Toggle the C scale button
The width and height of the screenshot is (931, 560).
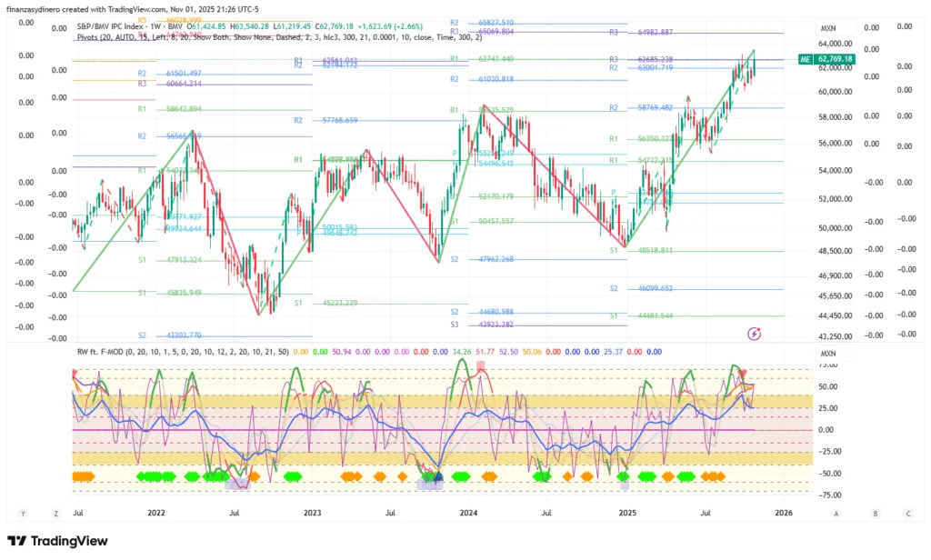pos(908,514)
